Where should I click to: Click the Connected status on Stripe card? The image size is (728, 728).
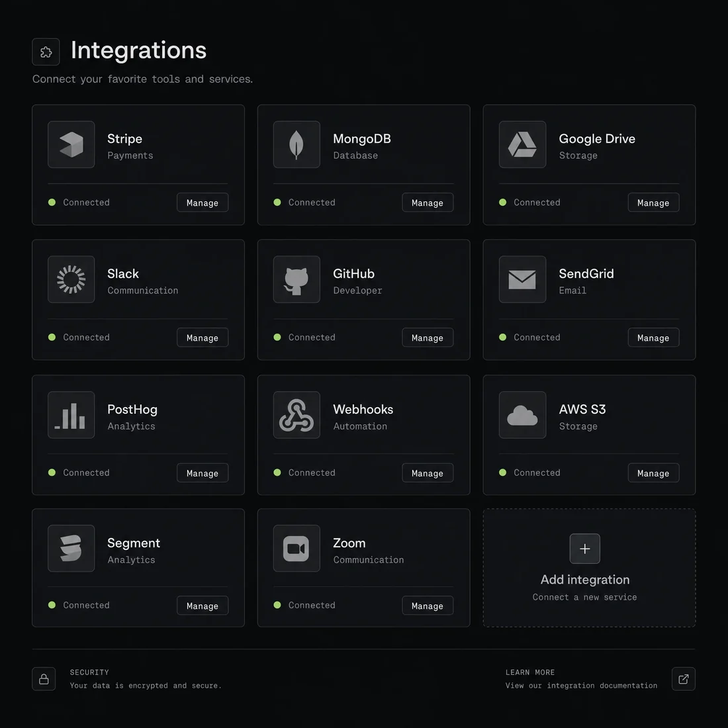(86, 203)
